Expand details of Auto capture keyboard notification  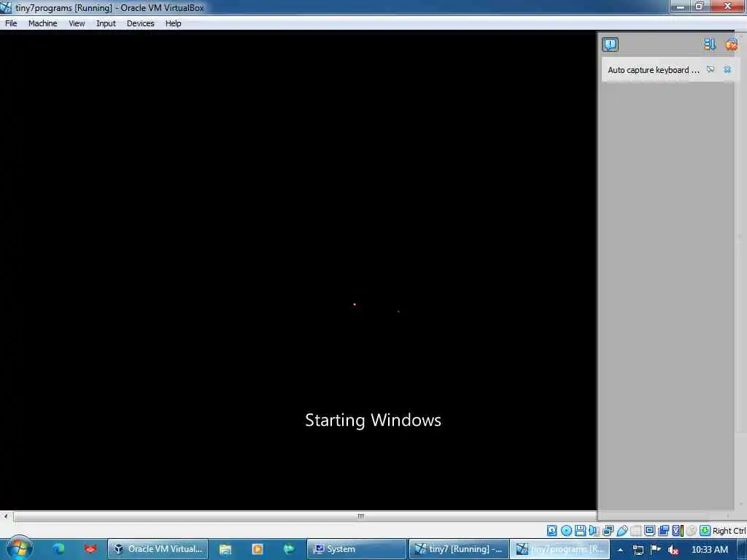pyautogui.click(x=711, y=69)
